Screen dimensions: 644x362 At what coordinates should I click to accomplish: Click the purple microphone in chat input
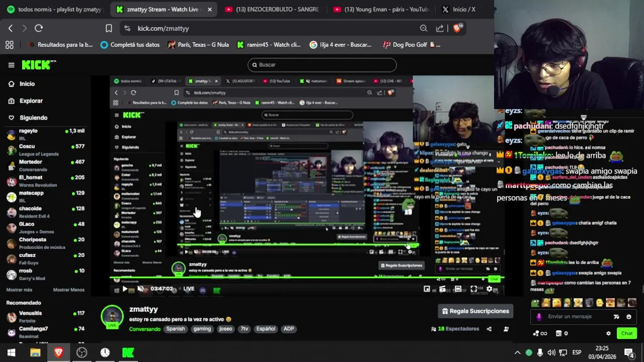(x=539, y=317)
